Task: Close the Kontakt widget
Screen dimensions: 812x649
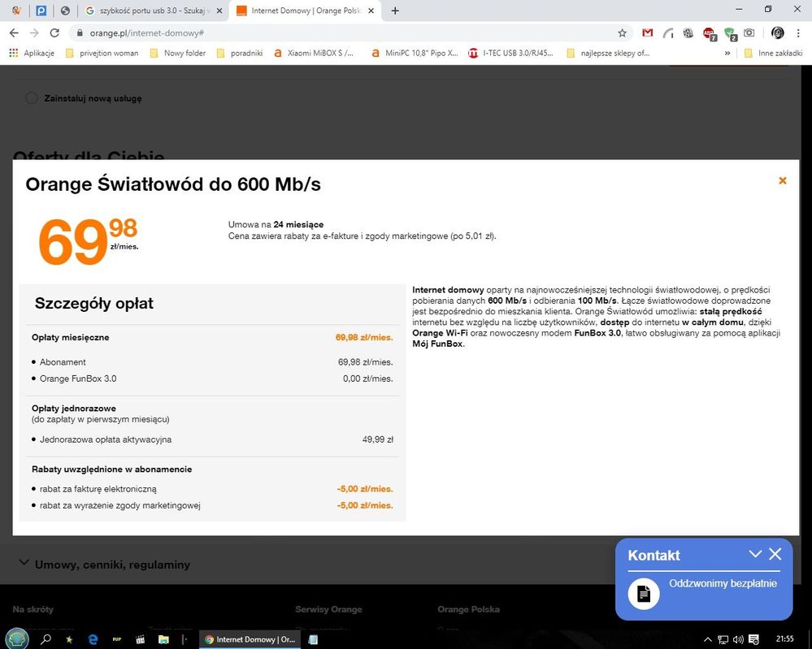Action: click(x=775, y=554)
